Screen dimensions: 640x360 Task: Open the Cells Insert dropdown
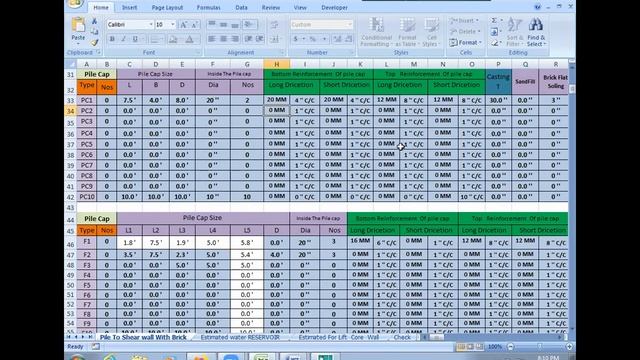464,20
